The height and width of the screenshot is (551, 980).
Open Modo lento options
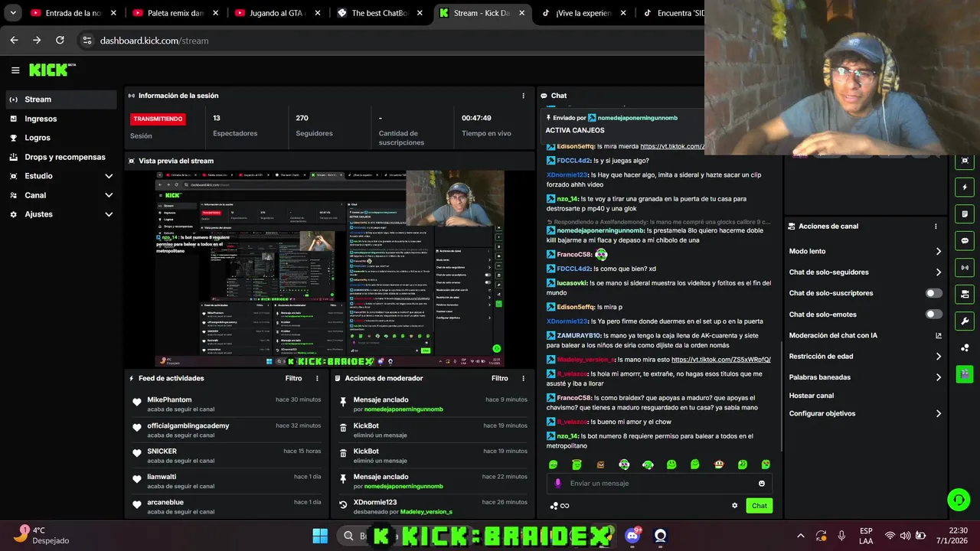click(x=865, y=251)
